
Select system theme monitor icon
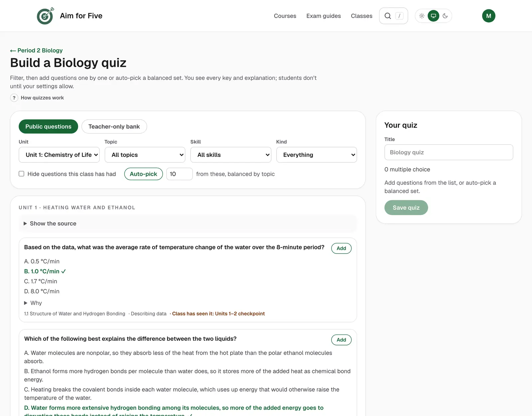pos(434,16)
